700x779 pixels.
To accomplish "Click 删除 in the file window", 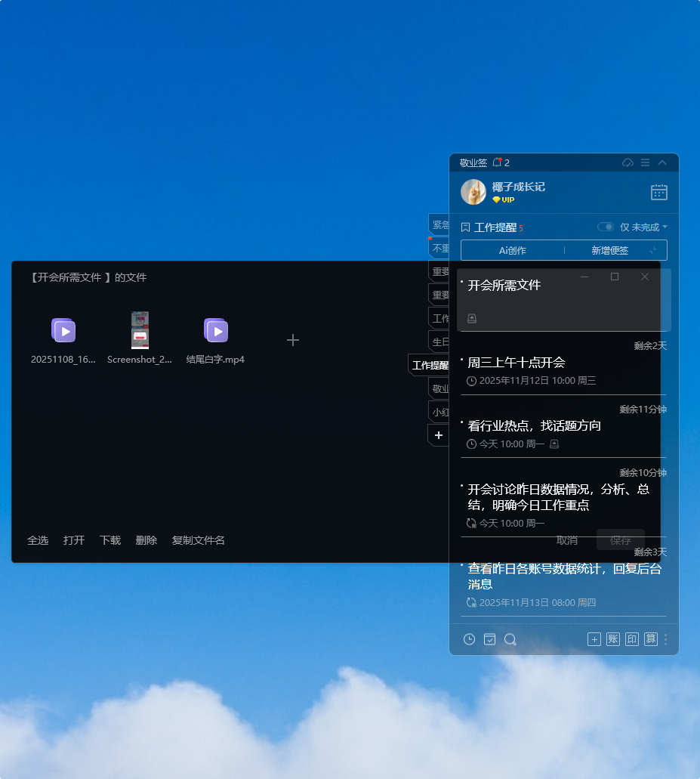I will [146, 540].
